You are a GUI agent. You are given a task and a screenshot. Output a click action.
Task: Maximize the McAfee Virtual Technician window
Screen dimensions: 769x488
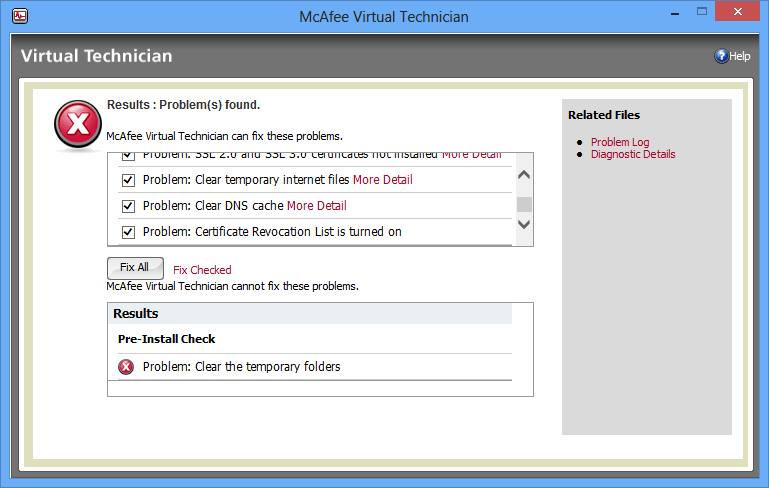[702, 12]
